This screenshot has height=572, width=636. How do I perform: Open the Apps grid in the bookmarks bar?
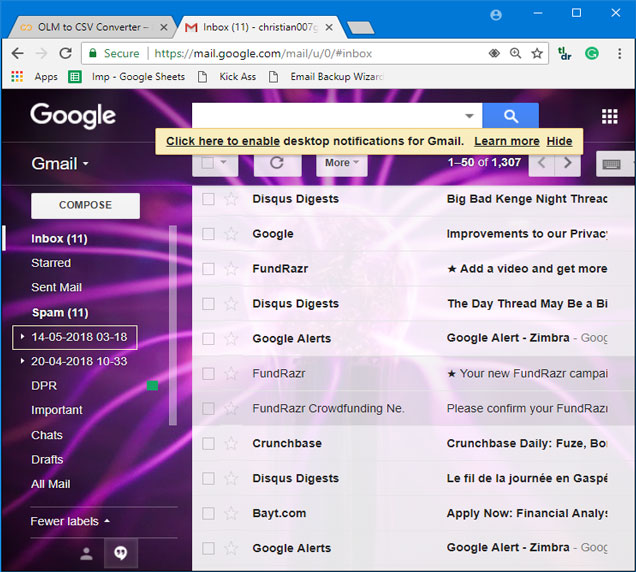point(17,76)
